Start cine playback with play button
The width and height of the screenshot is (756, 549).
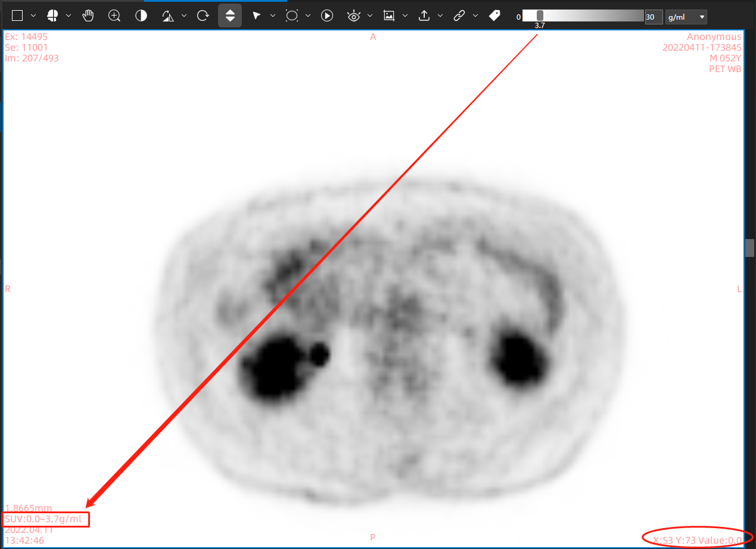327,15
